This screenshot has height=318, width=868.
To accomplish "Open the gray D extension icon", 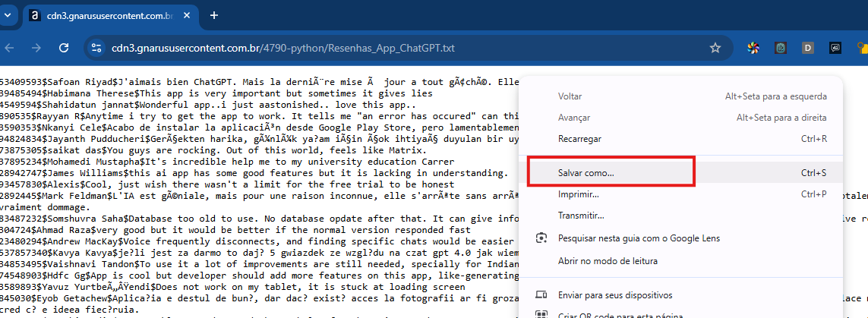I will [808, 48].
